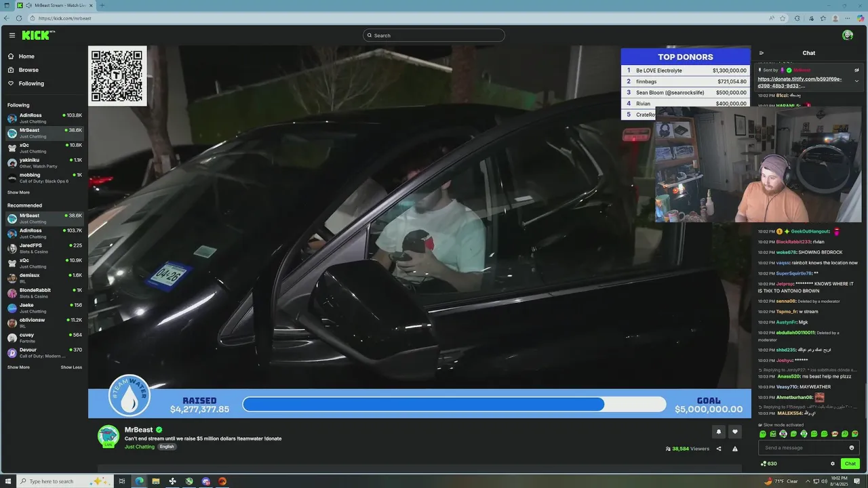The height and width of the screenshot is (488, 868).
Task: Reload the page with refresh icon
Action: [x=19, y=18]
